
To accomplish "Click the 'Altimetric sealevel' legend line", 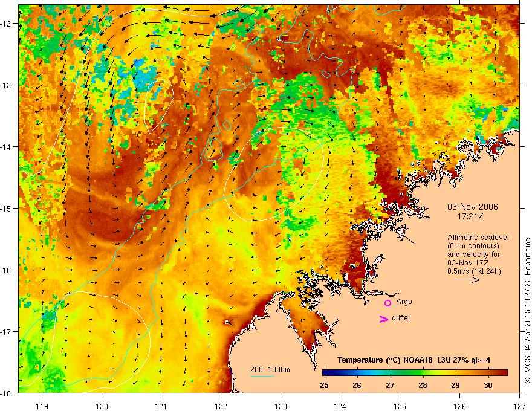I will (478, 238).
